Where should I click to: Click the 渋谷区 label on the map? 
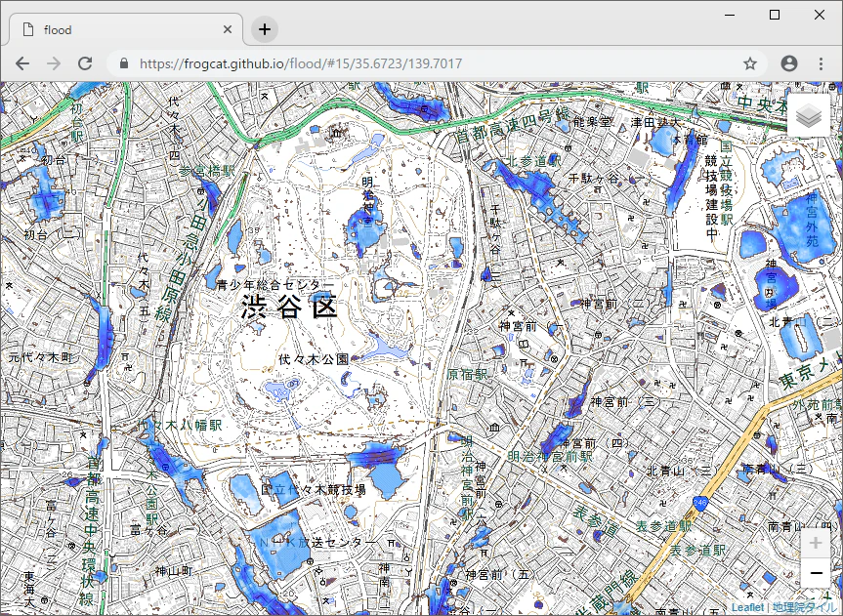289,307
